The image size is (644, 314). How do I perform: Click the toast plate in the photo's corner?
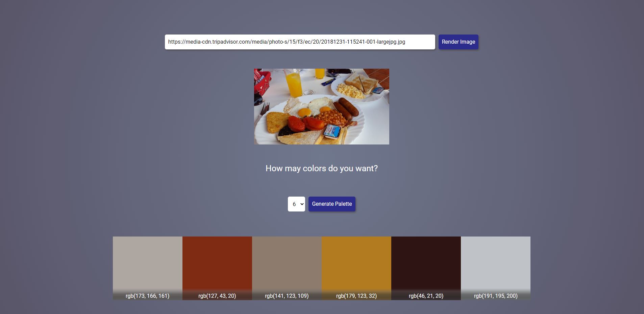click(x=359, y=88)
